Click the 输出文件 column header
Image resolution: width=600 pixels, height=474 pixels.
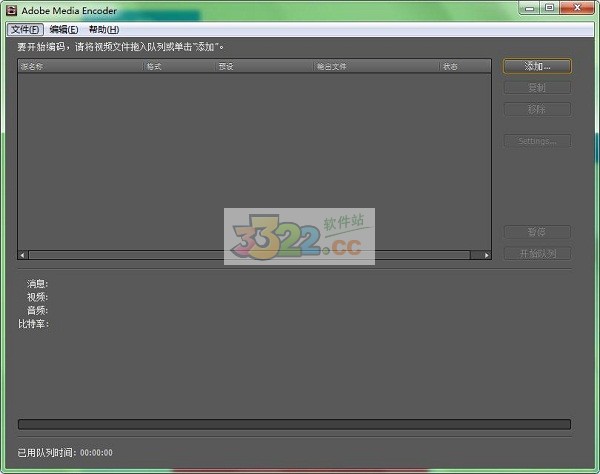click(x=377, y=67)
